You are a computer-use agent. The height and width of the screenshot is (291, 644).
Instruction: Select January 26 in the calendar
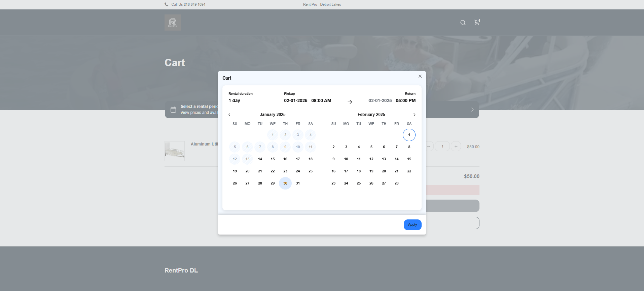coord(235,183)
